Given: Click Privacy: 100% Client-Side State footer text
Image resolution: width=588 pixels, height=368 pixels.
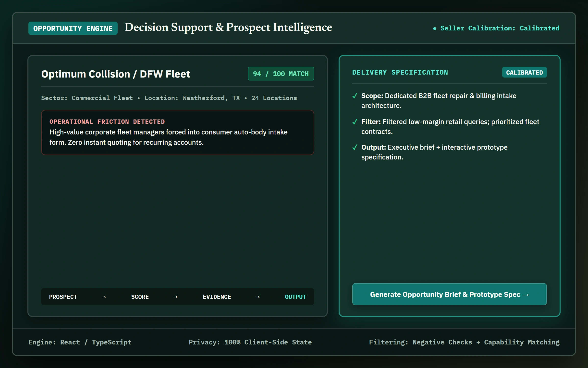Looking at the screenshot, I should pyautogui.click(x=250, y=342).
